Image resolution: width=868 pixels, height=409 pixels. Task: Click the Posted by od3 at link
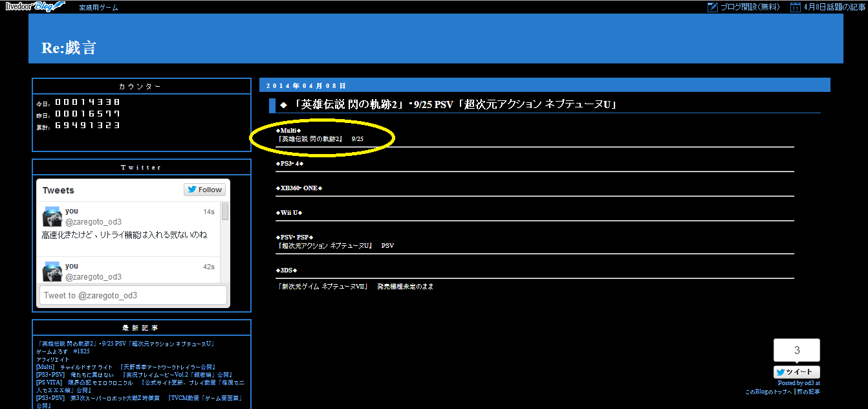(x=799, y=383)
